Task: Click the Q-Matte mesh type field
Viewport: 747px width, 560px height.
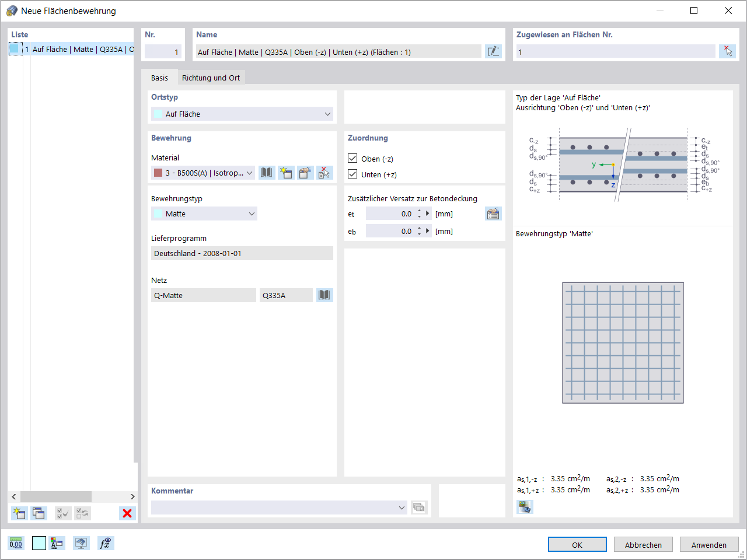Action: tap(204, 295)
